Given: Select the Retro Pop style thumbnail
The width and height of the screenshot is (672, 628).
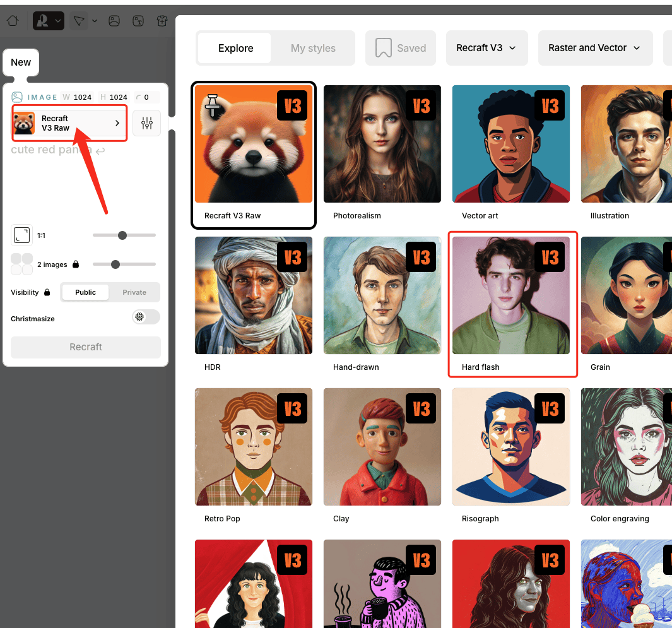Looking at the screenshot, I should pos(254,447).
